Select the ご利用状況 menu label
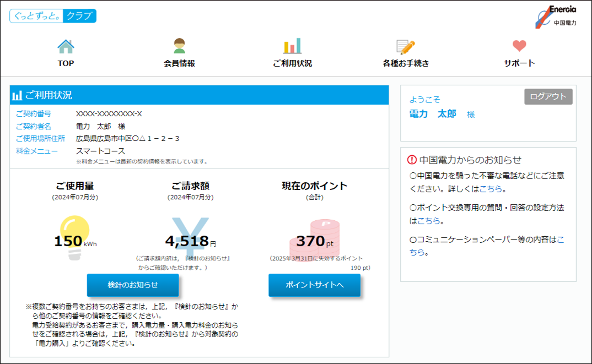592x364 pixels. [292, 63]
